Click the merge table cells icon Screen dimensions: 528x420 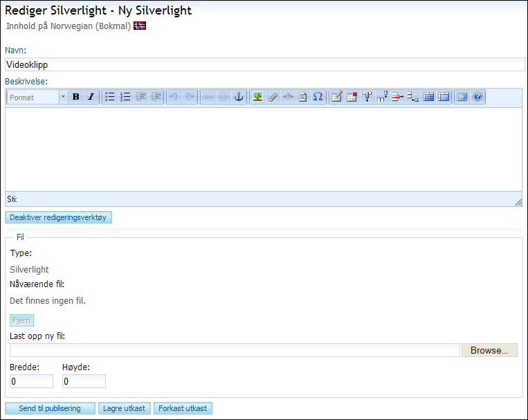tap(444, 97)
